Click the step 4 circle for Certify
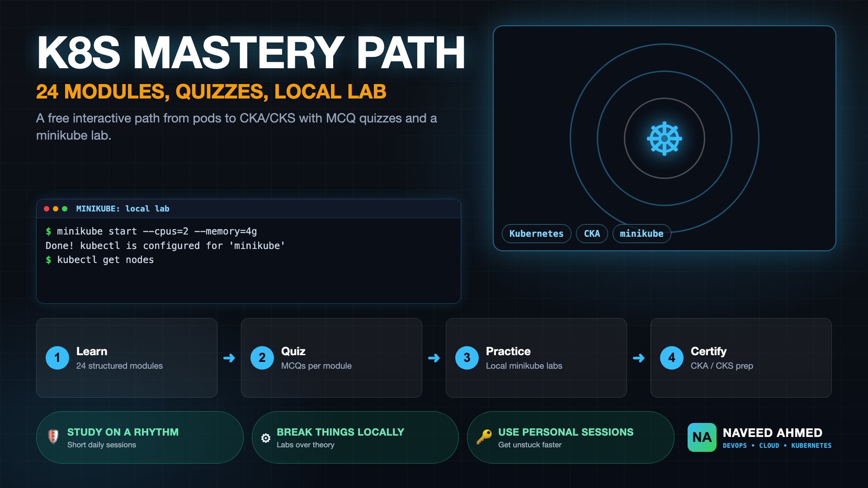This screenshot has width=868, height=488. click(x=672, y=358)
